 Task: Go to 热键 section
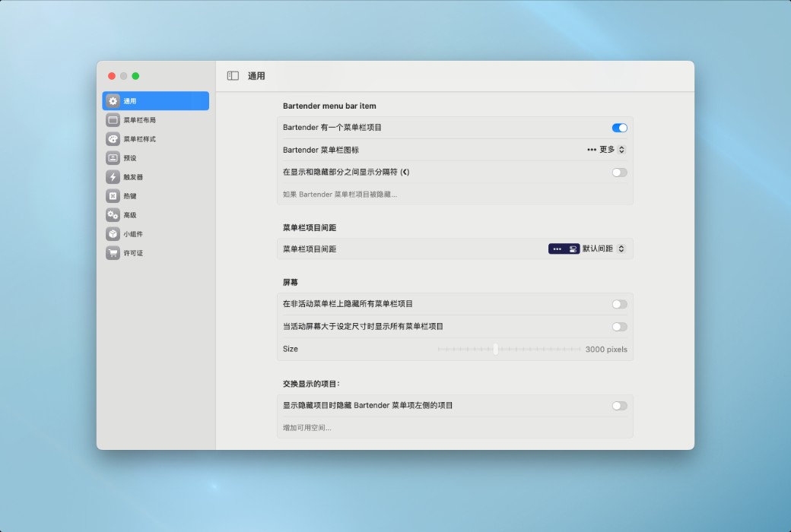155,195
